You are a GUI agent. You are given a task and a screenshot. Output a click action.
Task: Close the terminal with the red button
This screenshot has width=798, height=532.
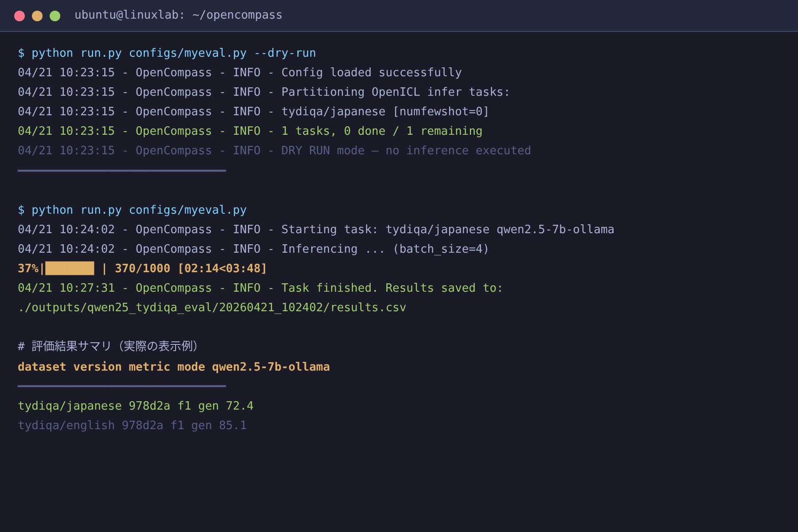pos(20,16)
